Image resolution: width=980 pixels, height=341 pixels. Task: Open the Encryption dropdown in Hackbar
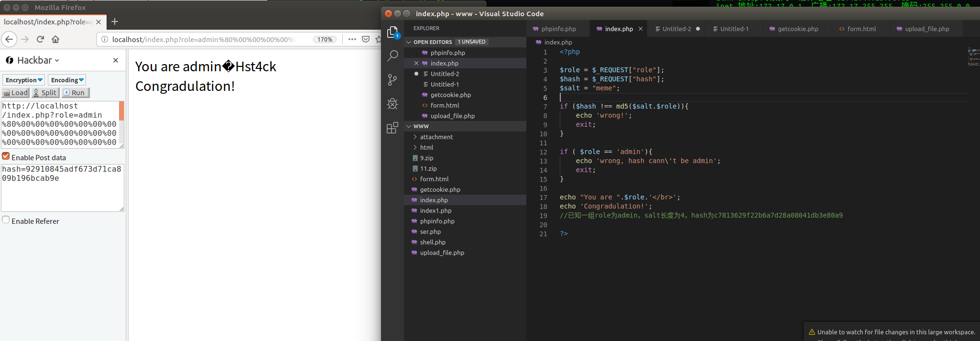(x=24, y=80)
